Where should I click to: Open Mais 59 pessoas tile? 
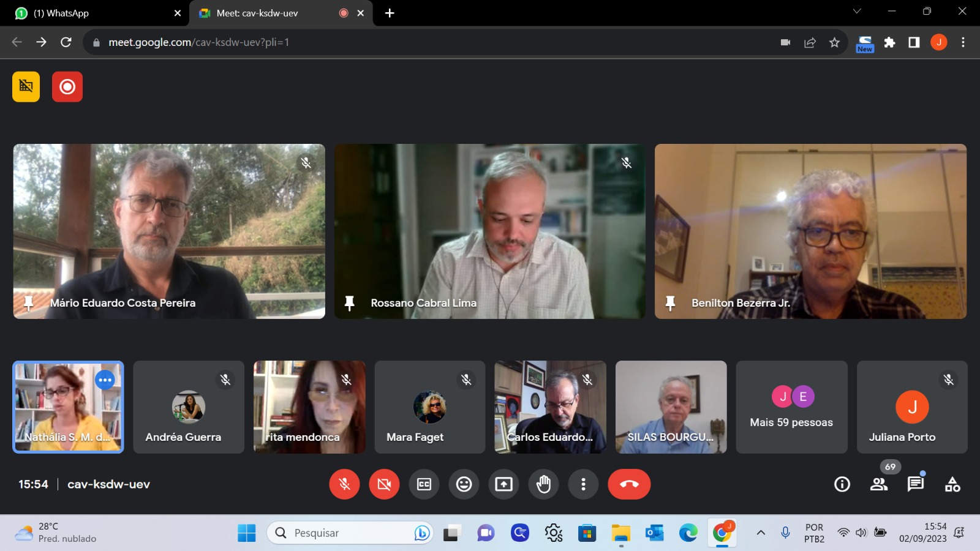point(791,407)
